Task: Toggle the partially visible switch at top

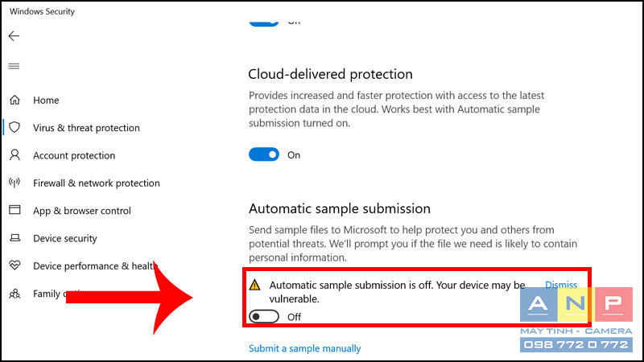Action: [x=264, y=23]
